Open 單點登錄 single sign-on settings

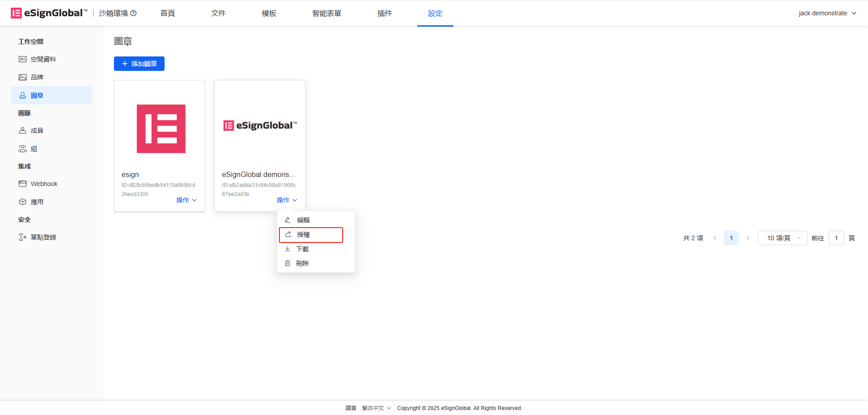[52, 237]
